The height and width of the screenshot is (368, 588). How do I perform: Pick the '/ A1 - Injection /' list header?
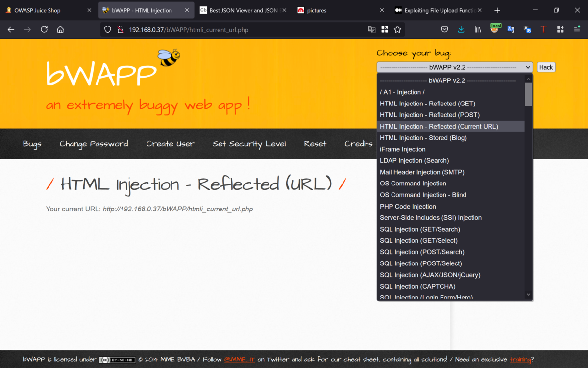coord(451,92)
